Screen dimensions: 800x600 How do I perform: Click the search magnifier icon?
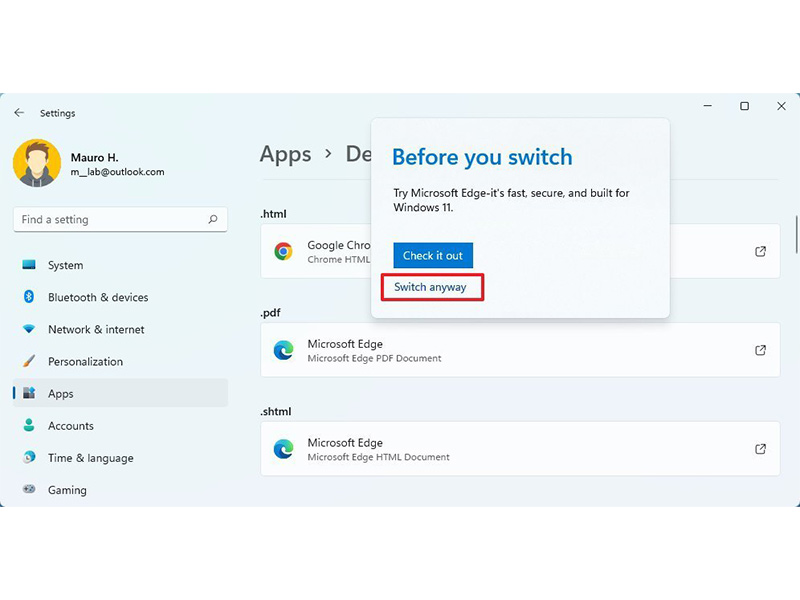tap(213, 219)
